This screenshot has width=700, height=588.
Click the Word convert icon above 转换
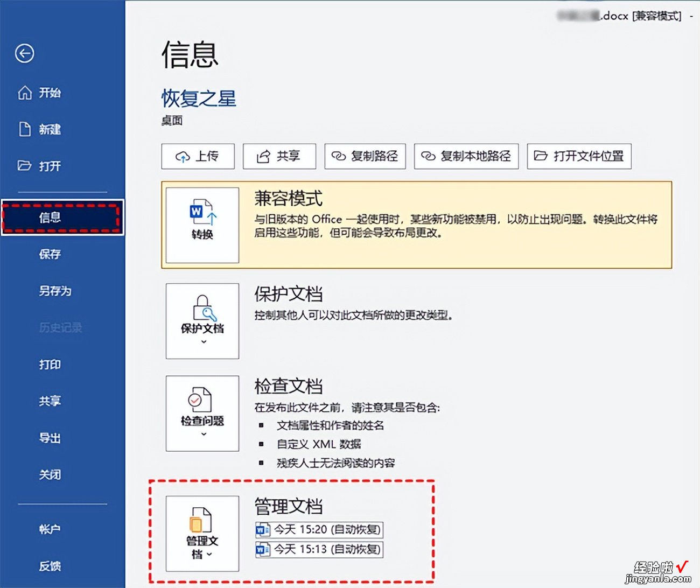tap(202, 212)
